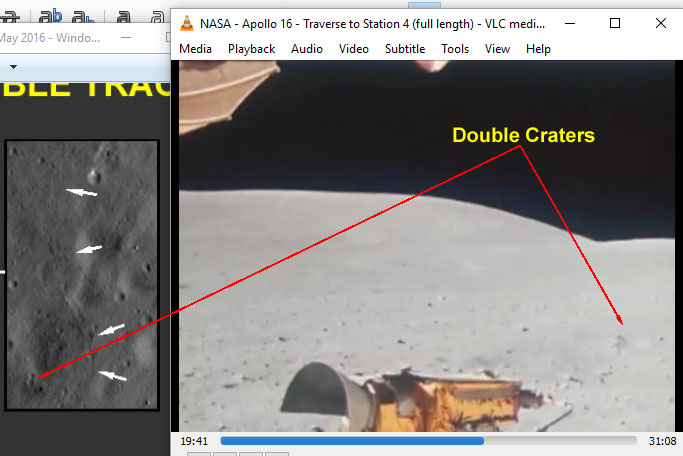Screen dimensions: 683x456
Task: Click the Double Craters label in the video
Action: (x=523, y=135)
